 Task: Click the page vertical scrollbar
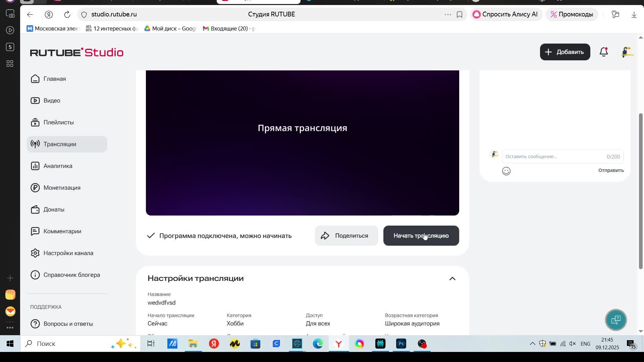640,191
